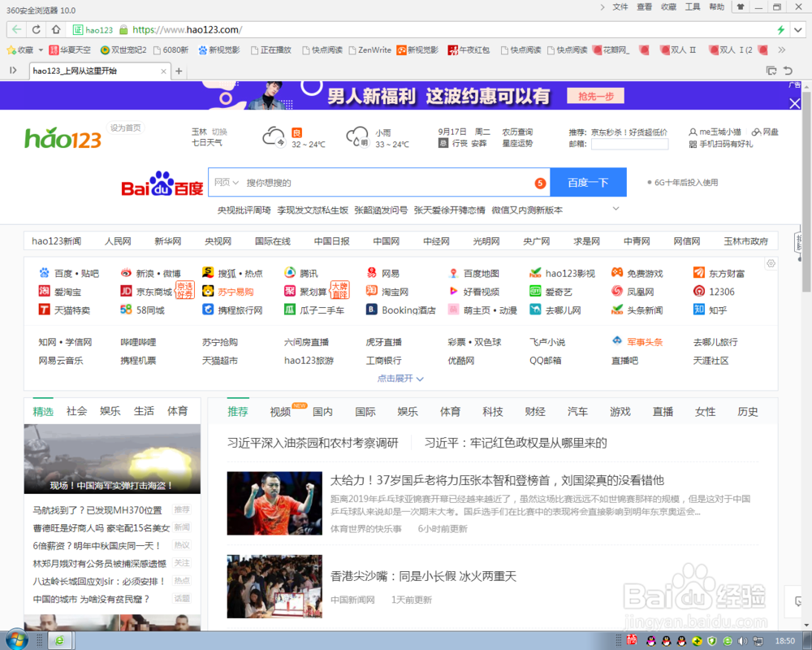The image size is (812, 650).
Task: Click 切换 city switch link
Action: click(219, 132)
